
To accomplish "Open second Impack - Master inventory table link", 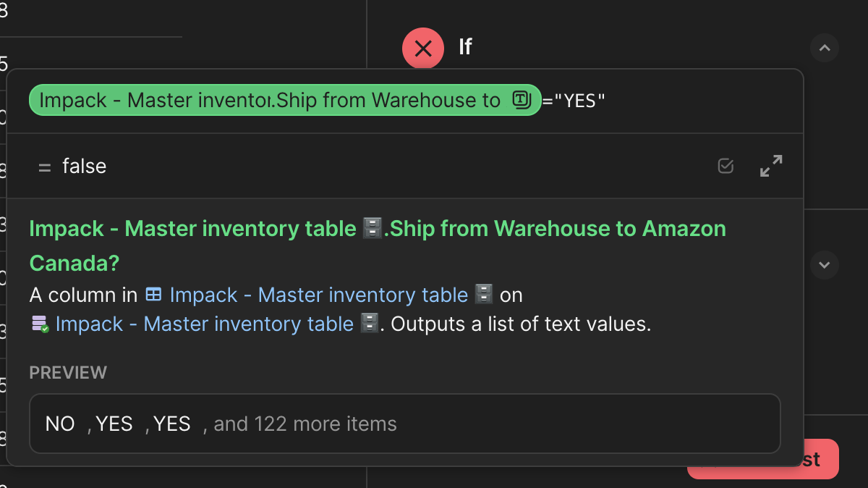I will [x=205, y=324].
